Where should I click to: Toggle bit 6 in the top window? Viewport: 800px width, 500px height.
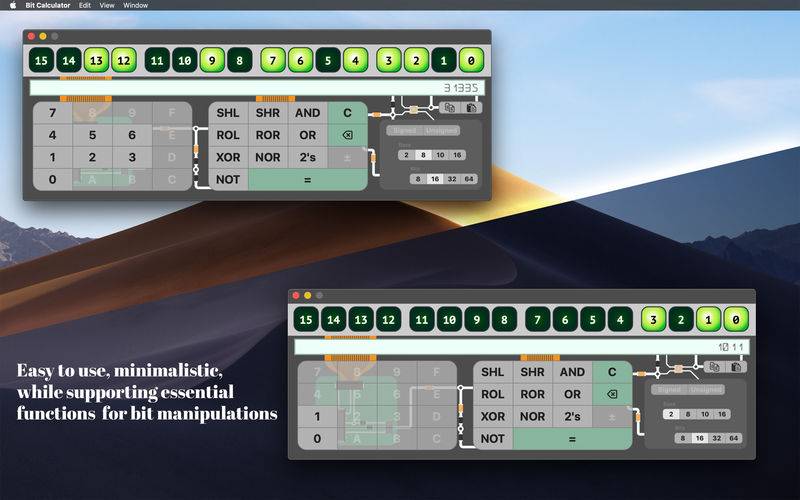(x=300, y=61)
